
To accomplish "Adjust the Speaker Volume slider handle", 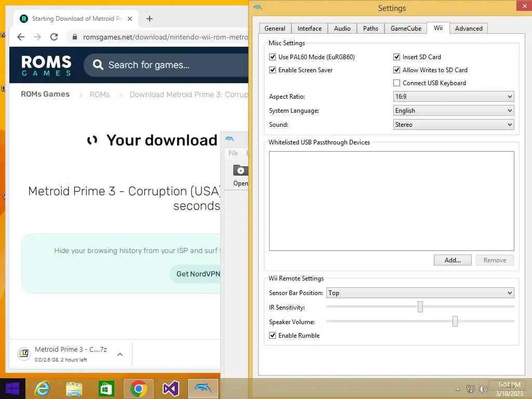I will click(x=455, y=321).
